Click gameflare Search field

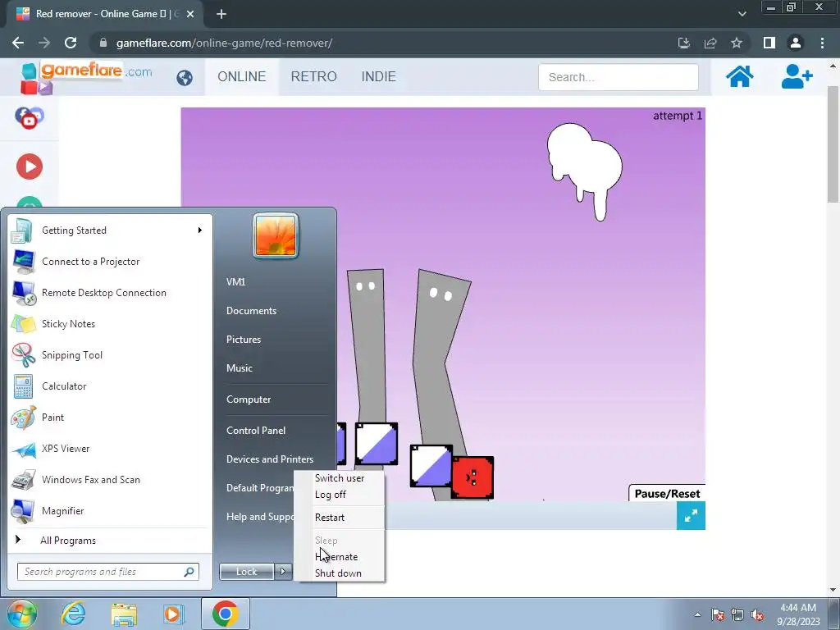pos(619,77)
